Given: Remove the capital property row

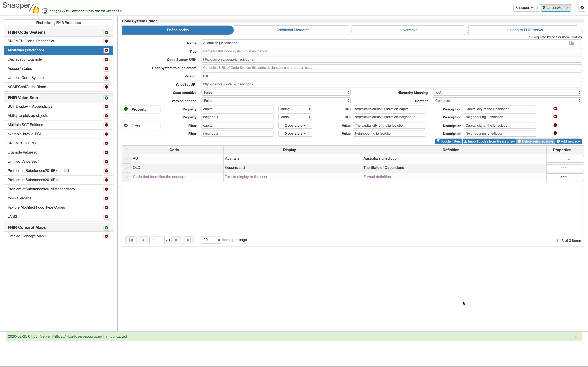Looking at the screenshot, I should (x=555, y=109).
